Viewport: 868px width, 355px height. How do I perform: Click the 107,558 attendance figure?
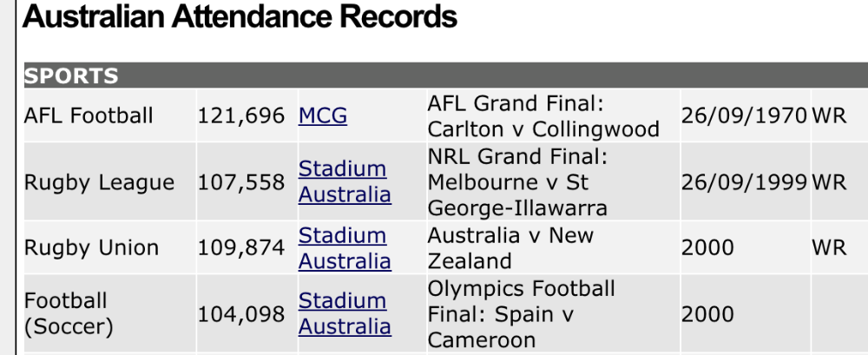point(241,182)
